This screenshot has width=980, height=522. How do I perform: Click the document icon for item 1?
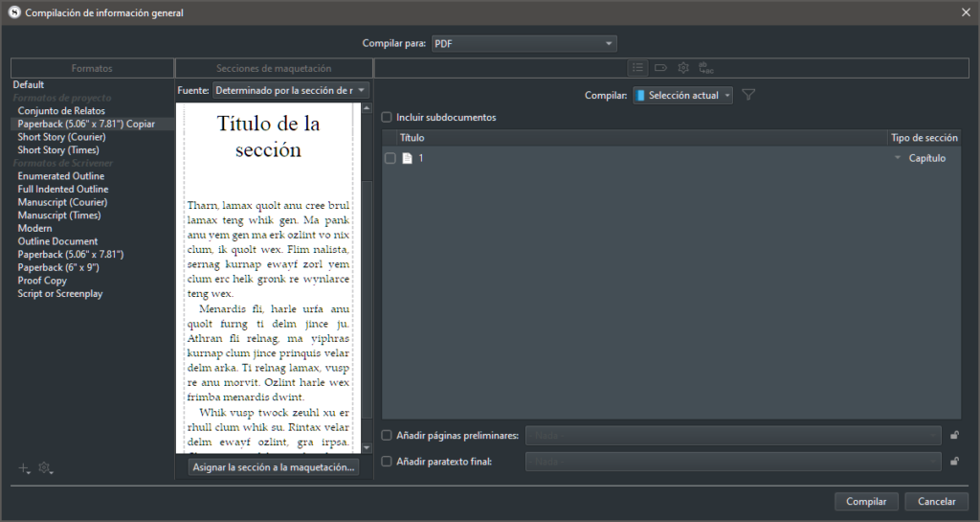tap(407, 158)
